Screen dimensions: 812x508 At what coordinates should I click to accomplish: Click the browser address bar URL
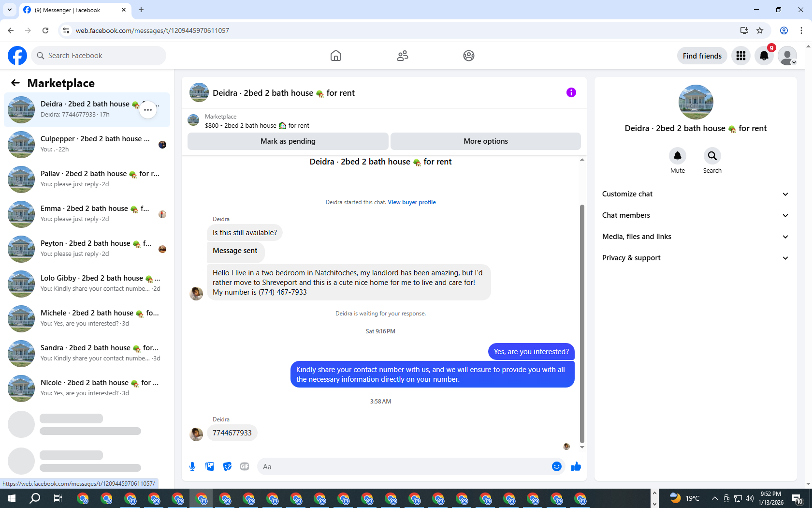(152, 30)
